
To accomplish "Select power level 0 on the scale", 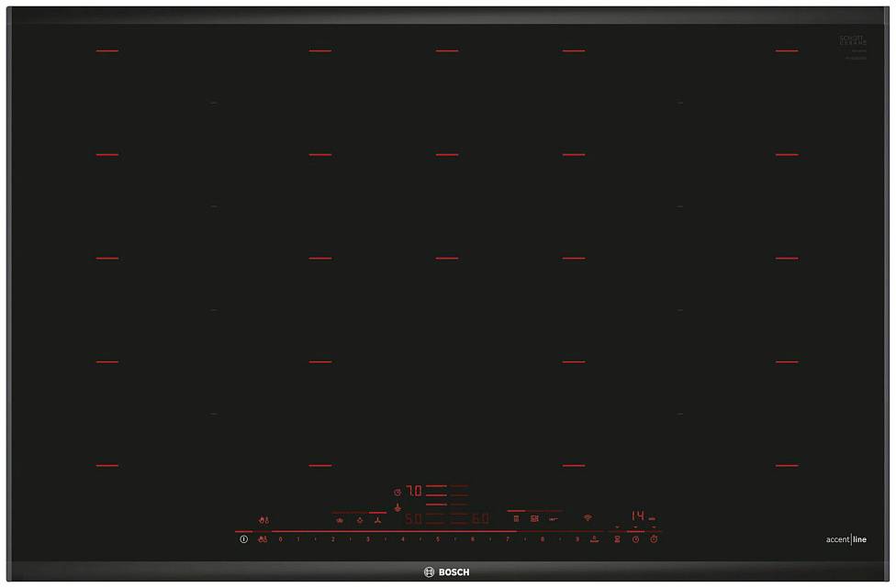I will [x=281, y=539].
